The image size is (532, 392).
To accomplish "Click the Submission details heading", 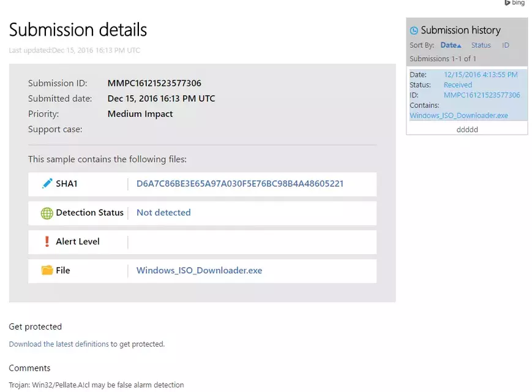I will click(x=78, y=29).
